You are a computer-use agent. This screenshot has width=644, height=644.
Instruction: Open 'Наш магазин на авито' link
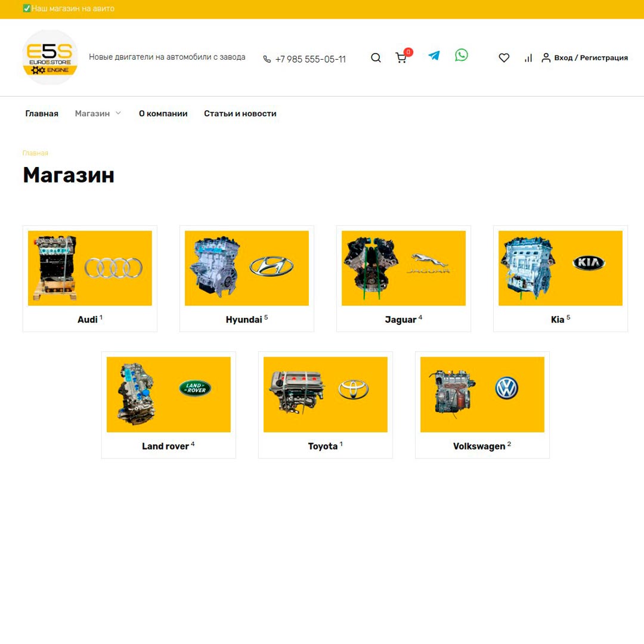click(73, 8)
